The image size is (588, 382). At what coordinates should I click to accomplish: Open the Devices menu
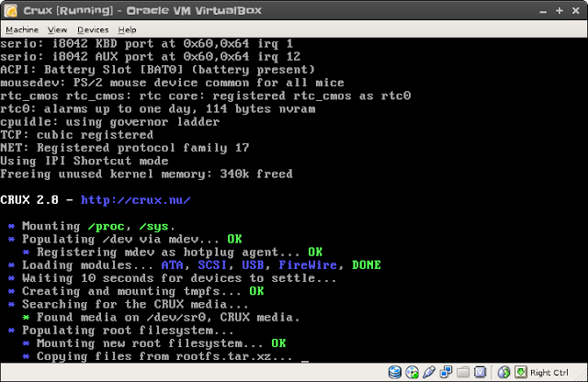point(93,29)
